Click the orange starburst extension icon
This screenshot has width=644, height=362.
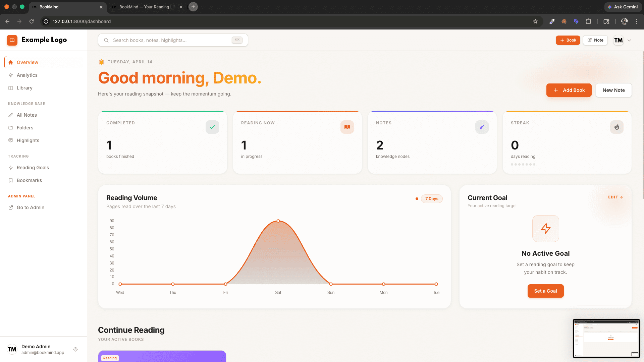tap(564, 21)
